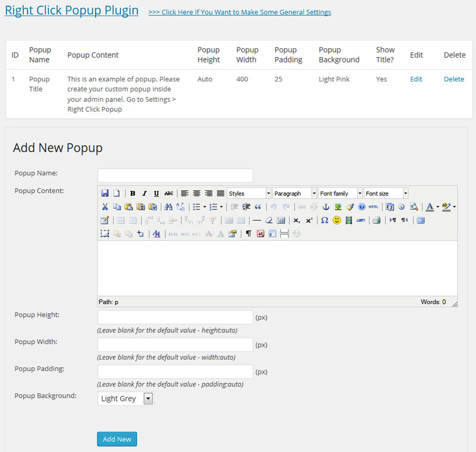Screen dimensions: 476x452
Task: Edit HTML source with the HTML icon
Action: [x=374, y=207]
